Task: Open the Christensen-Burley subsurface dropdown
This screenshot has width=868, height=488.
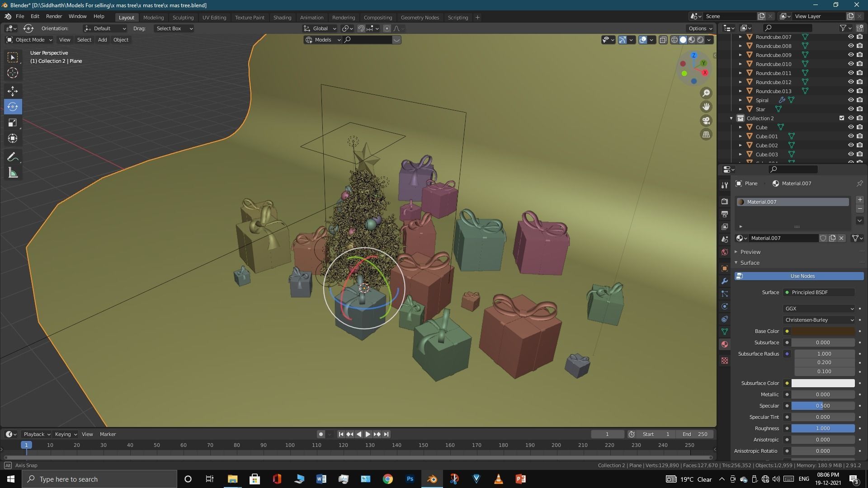Action: (x=819, y=320)
